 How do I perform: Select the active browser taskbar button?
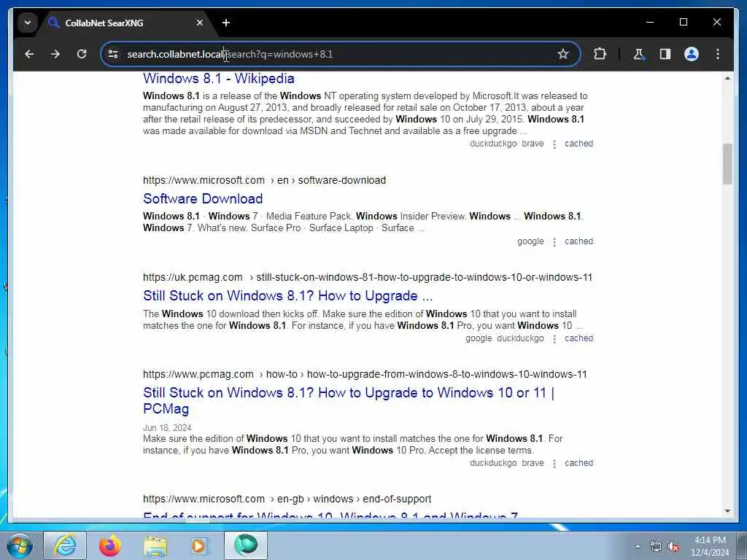pos(246,545)
